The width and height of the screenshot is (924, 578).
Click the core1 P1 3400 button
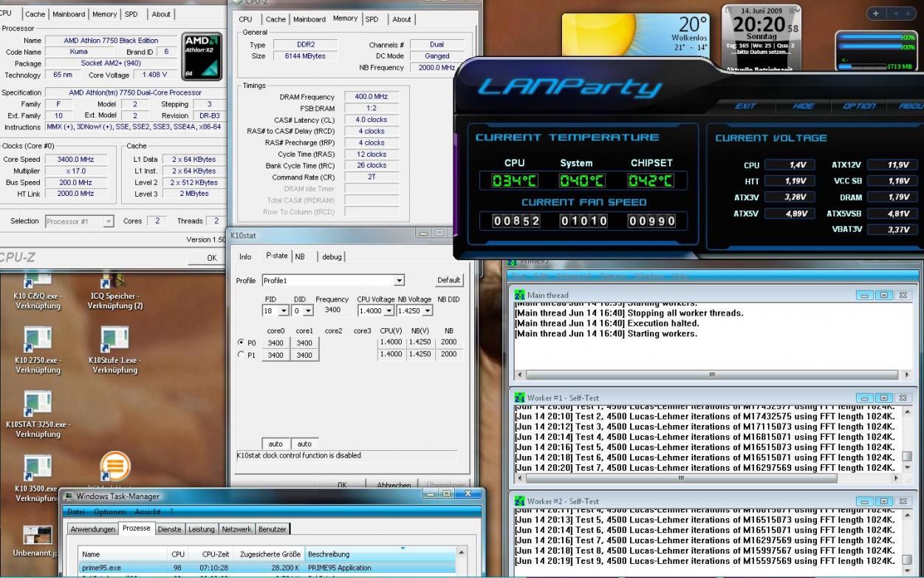(304, 355)
